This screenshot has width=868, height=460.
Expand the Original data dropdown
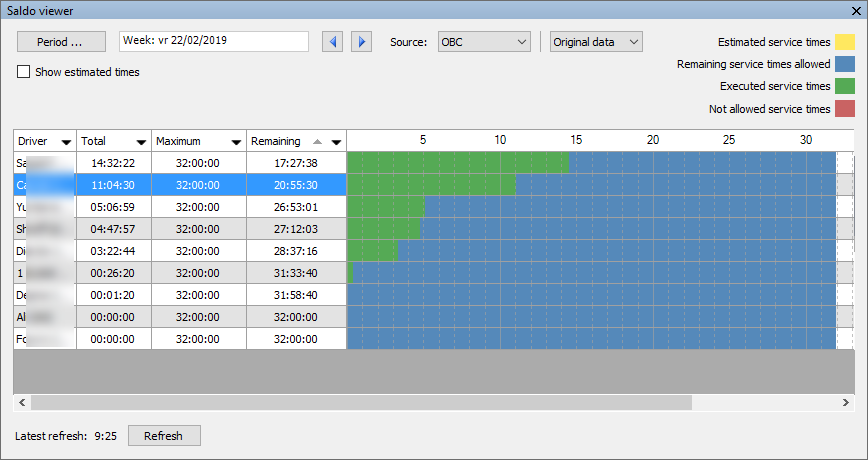596,42
